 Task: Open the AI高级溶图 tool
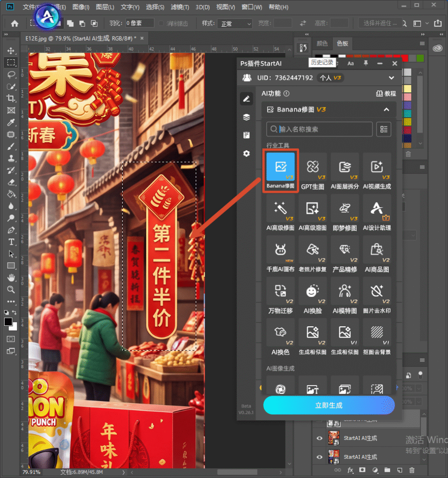tap(313, 213)
